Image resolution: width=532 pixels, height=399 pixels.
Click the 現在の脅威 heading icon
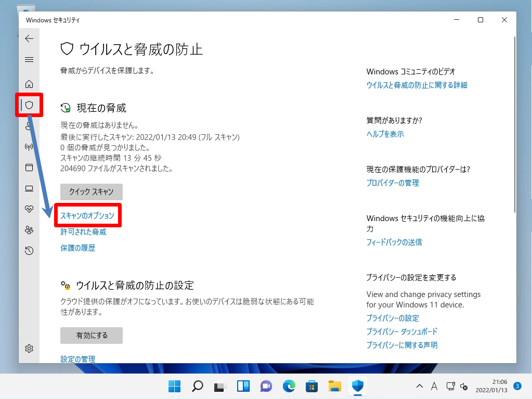click(x=66, y=108)
